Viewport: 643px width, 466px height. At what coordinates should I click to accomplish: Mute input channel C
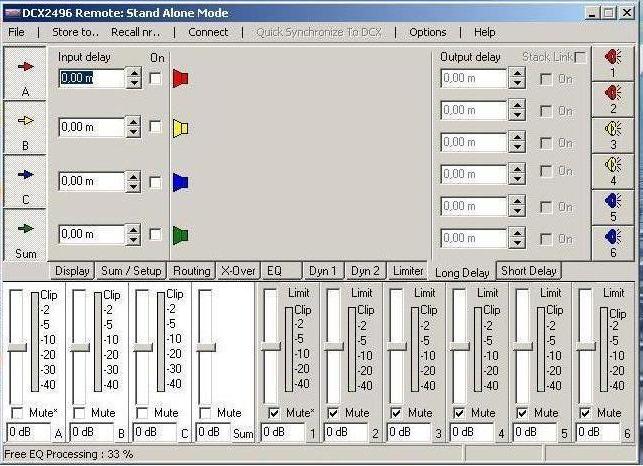142,413
